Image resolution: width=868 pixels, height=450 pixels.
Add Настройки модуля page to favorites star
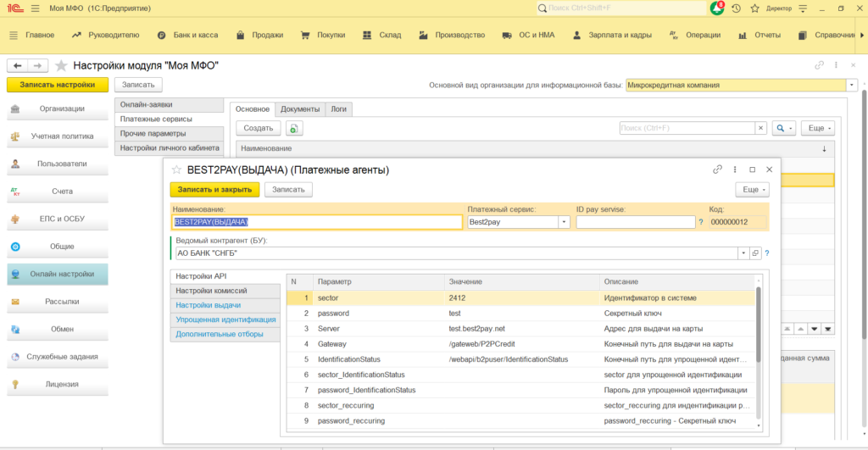(61, 66)
